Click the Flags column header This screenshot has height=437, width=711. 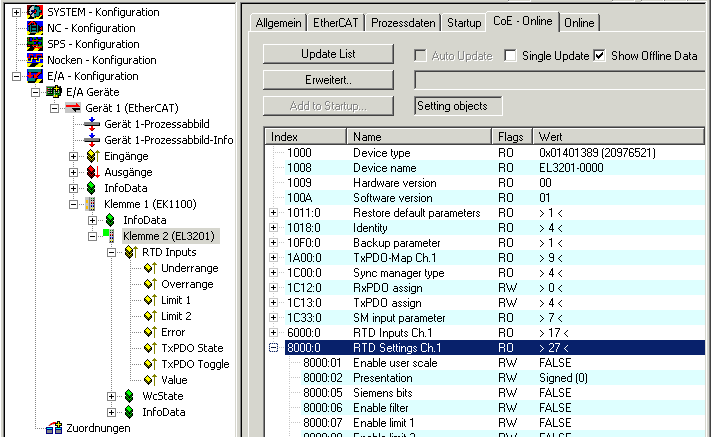(x=512, y=136)
